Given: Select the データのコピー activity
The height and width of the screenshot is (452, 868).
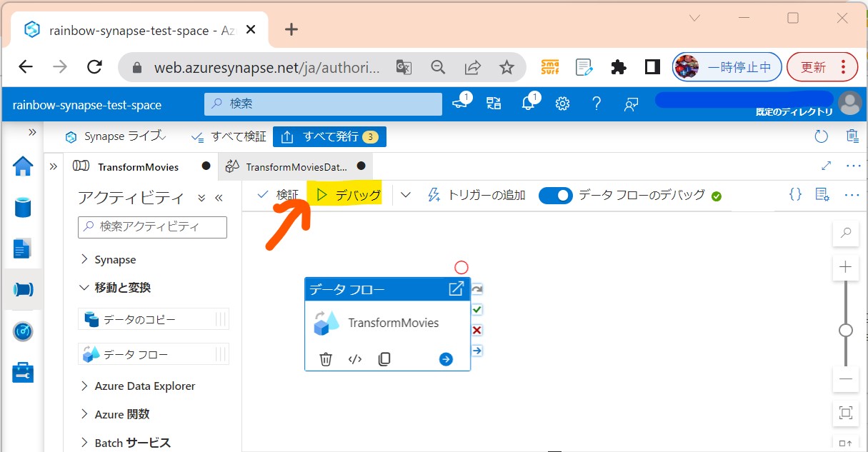Looking at the screenshot, I should 154,319.
